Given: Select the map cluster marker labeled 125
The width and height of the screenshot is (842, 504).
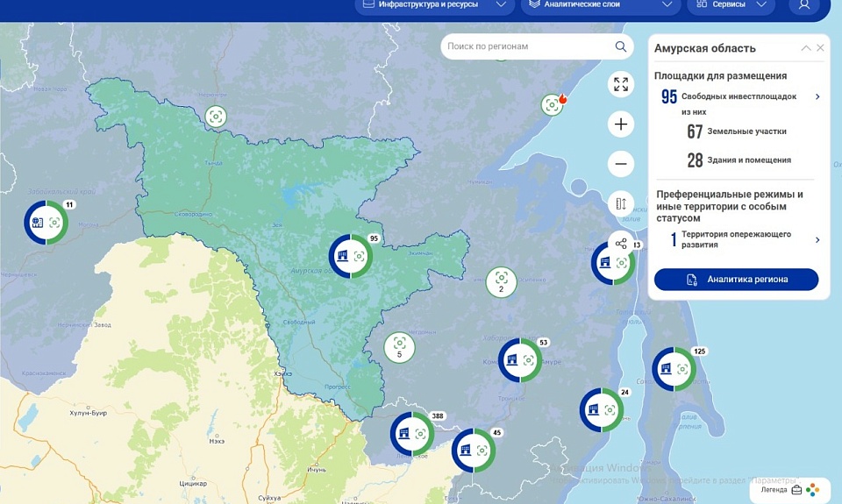Looking at the screenshot, I should pyautogui.click(x=674, y=369).
